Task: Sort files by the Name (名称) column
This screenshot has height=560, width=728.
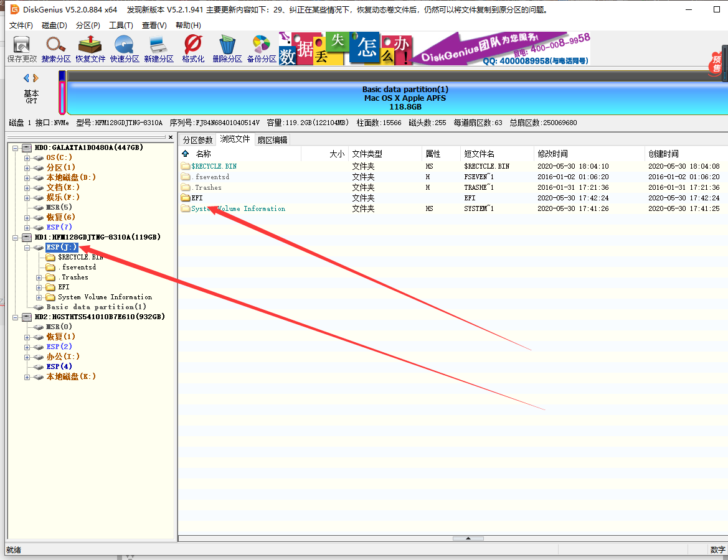Action: (x=204, y=154)
